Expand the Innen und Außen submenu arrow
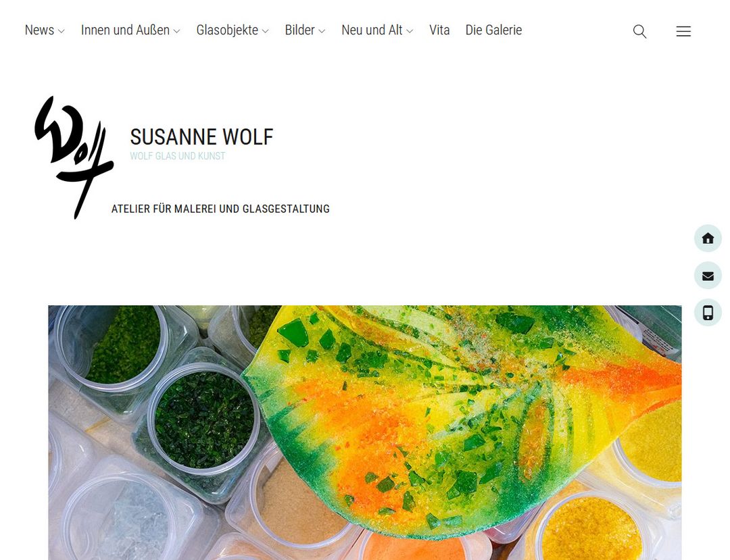Image resolution: width=730 pixels, height=560 pixels. [176, 31]
